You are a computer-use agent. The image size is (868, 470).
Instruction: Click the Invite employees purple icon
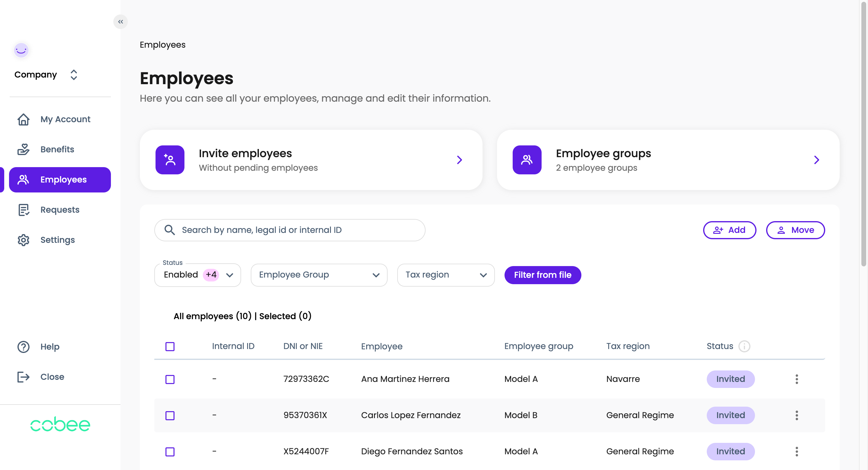[x=170, y=160]
